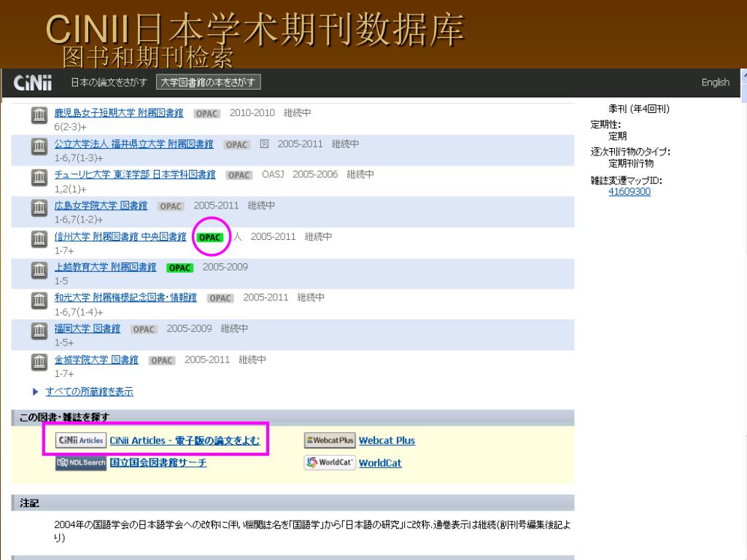Select holdings text 6(2-3)+
The image size is (747, 560).
coord(70,127)
